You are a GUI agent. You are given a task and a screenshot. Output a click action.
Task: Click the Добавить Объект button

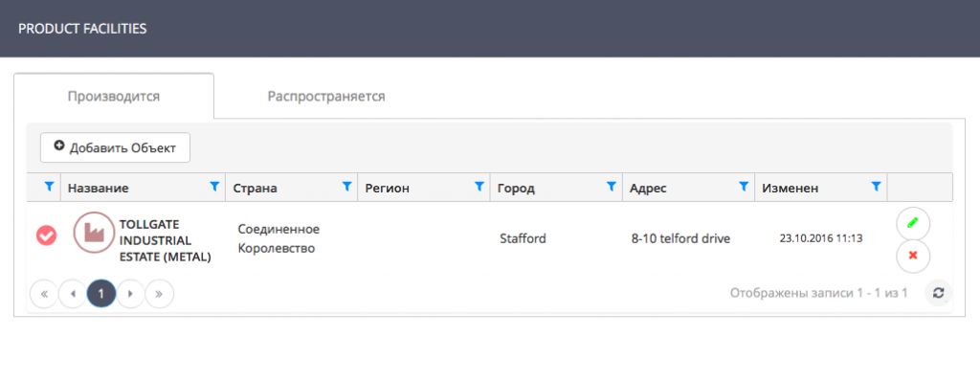point(115,147)
